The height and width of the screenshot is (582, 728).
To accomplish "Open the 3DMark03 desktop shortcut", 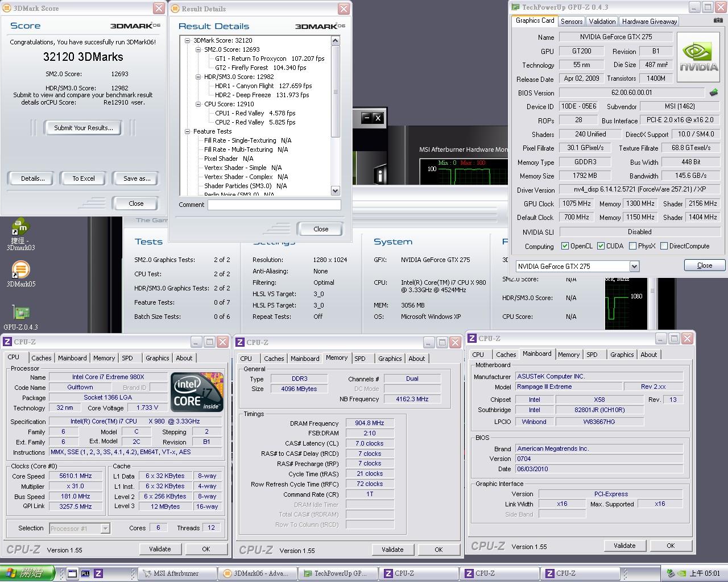I will point(20,234).
